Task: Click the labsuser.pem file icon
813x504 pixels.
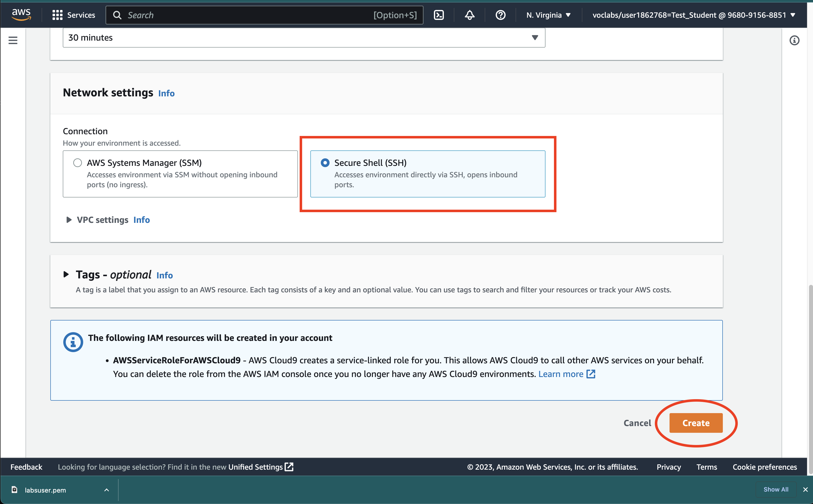Action: 14,490
